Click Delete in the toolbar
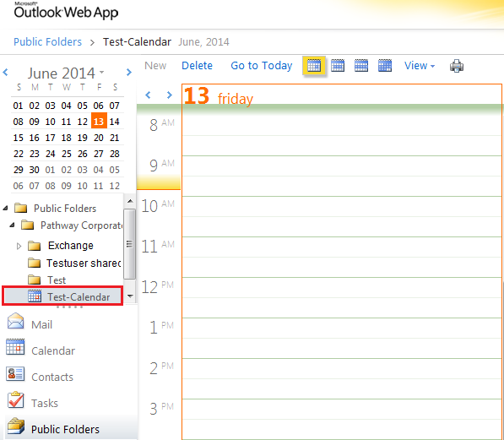Viewport: 504px width, 440px height. pyautogui.click(x=197, y=66)
